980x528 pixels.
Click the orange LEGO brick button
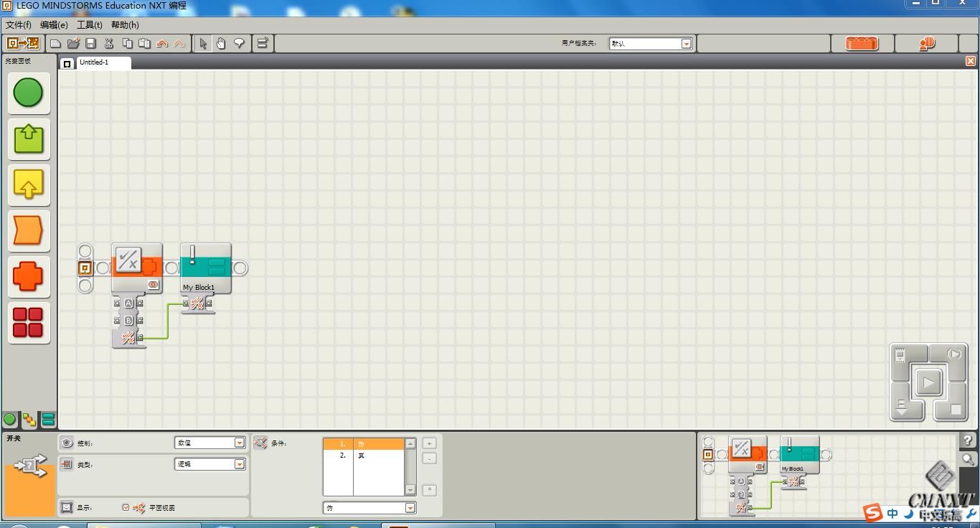point(862,44)
